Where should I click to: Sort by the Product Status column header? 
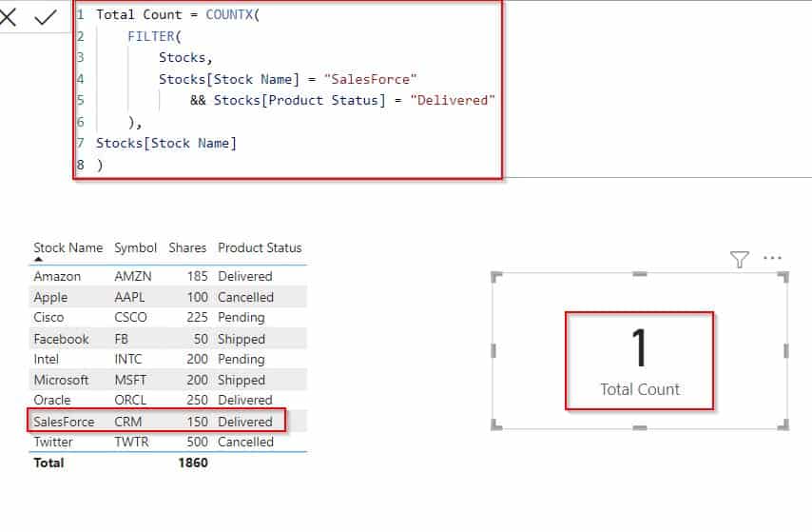[x=260, y=247]
